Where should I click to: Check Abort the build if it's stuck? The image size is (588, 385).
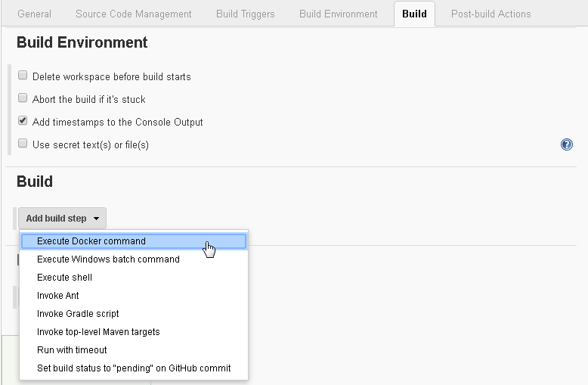(23, 98)
